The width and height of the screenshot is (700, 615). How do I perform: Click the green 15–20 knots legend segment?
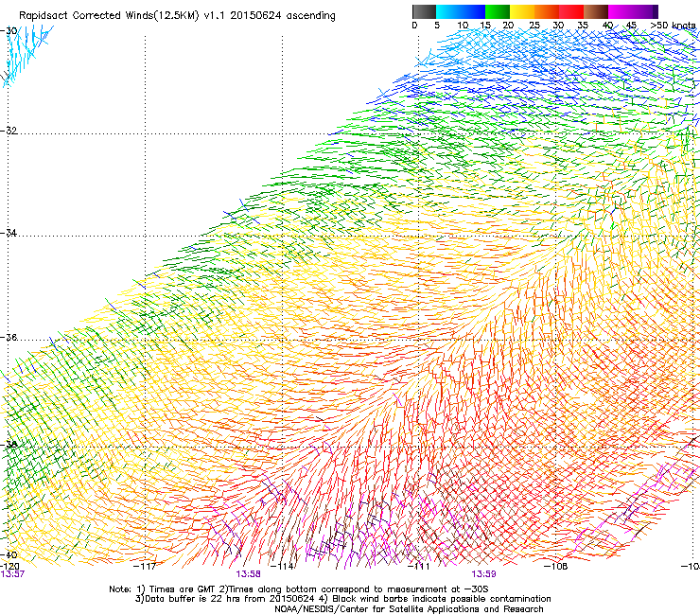[498, 11]
